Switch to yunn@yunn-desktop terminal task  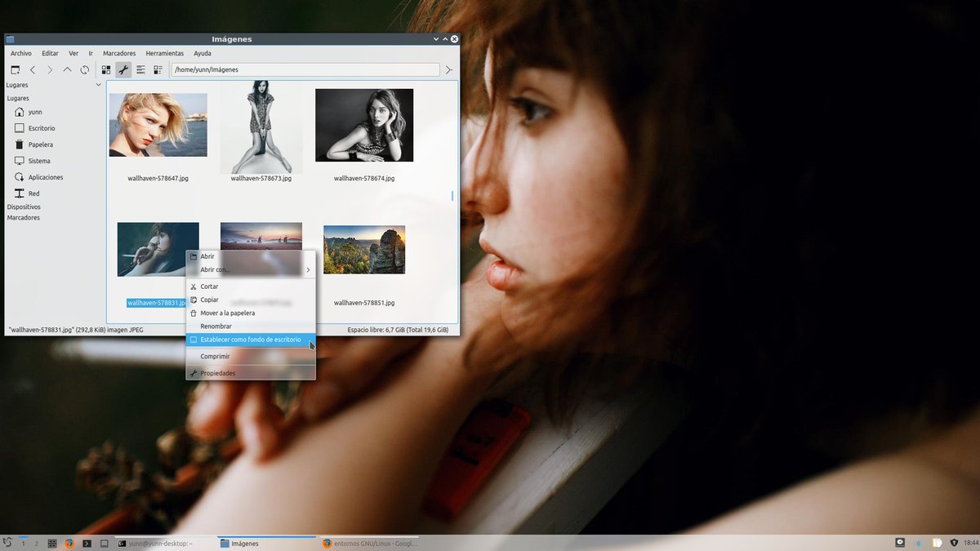point(162,543)
